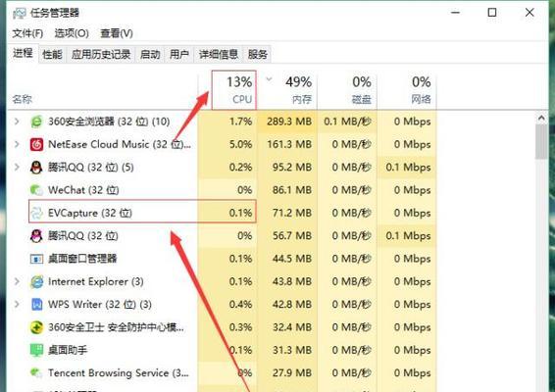Screen dimensions: 555x392
Task: Switch to the 启动 tab
Action: tap(150, 55)
